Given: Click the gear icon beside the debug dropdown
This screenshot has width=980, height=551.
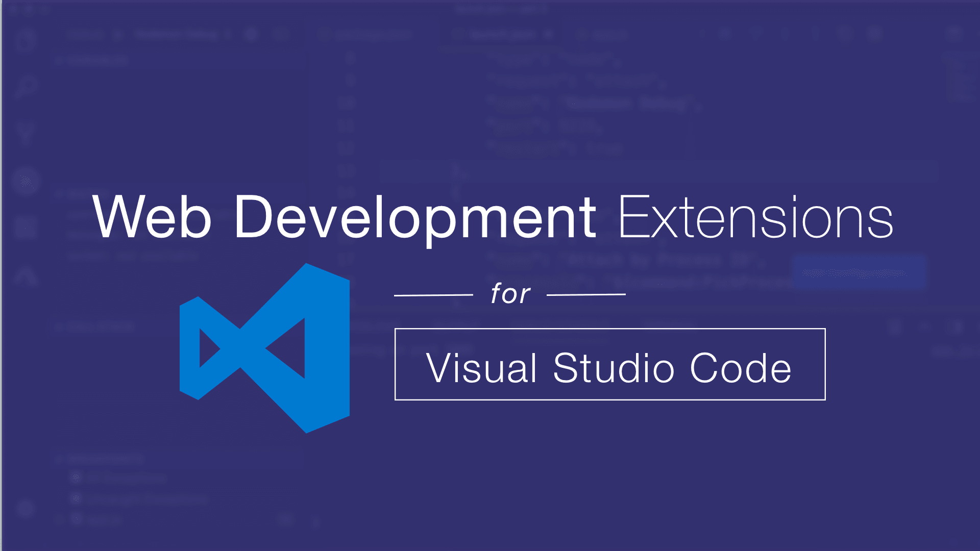Looking at the screenshot, I should tap(251, 34).
